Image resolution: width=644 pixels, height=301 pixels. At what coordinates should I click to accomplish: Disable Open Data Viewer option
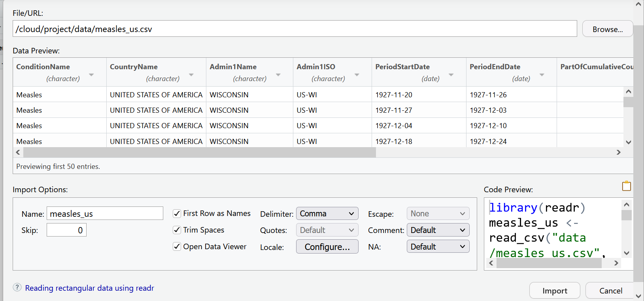[x=177, y=247]
